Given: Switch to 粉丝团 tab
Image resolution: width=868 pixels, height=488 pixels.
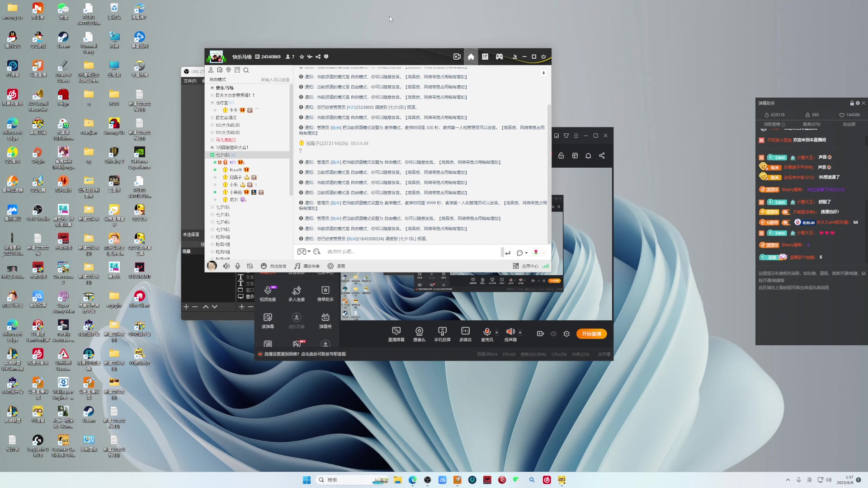Looking at the screenshot, I should [x=849, y=124].
